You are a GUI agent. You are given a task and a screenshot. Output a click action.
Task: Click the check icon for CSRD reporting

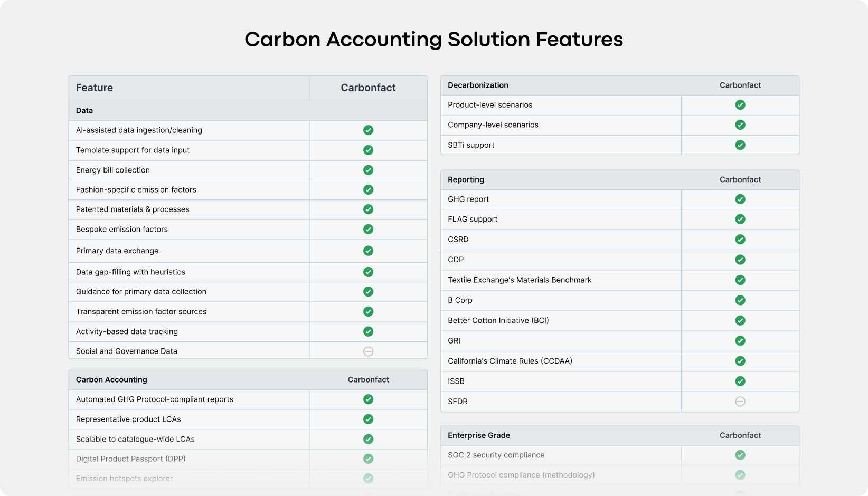[x=740, y=240]
